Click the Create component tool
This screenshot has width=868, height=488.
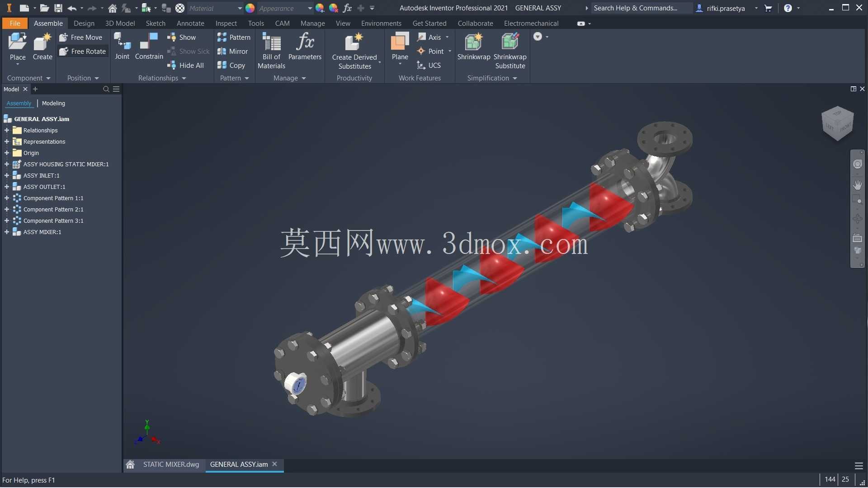point(42,47)
